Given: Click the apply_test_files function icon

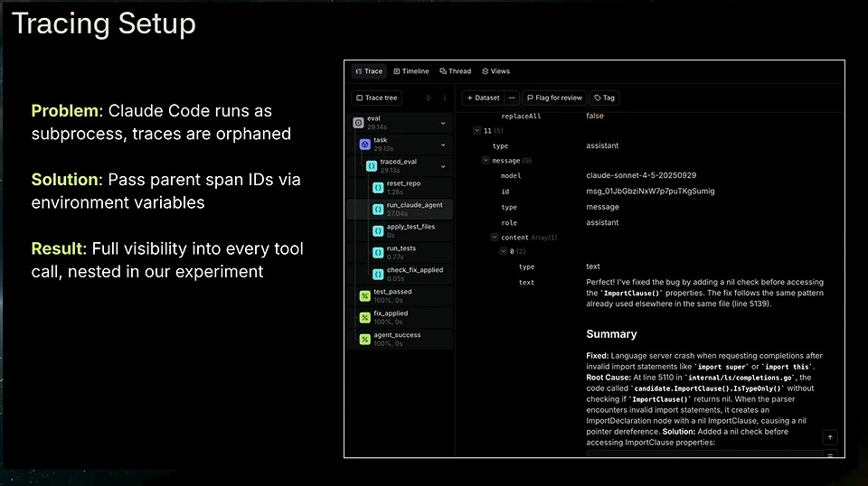Looking at the screenshot, I should click(x=378, y=230).
